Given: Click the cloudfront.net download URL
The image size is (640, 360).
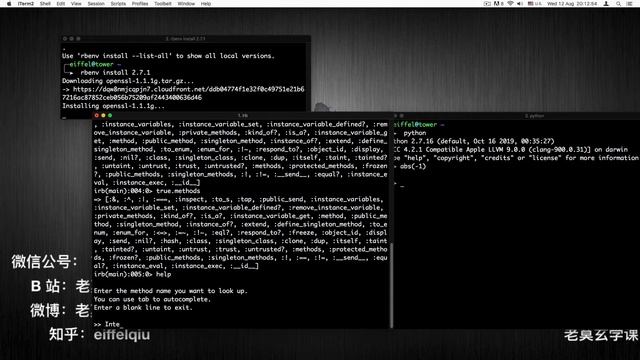Looking at the screenshot, I should point(183,93).
